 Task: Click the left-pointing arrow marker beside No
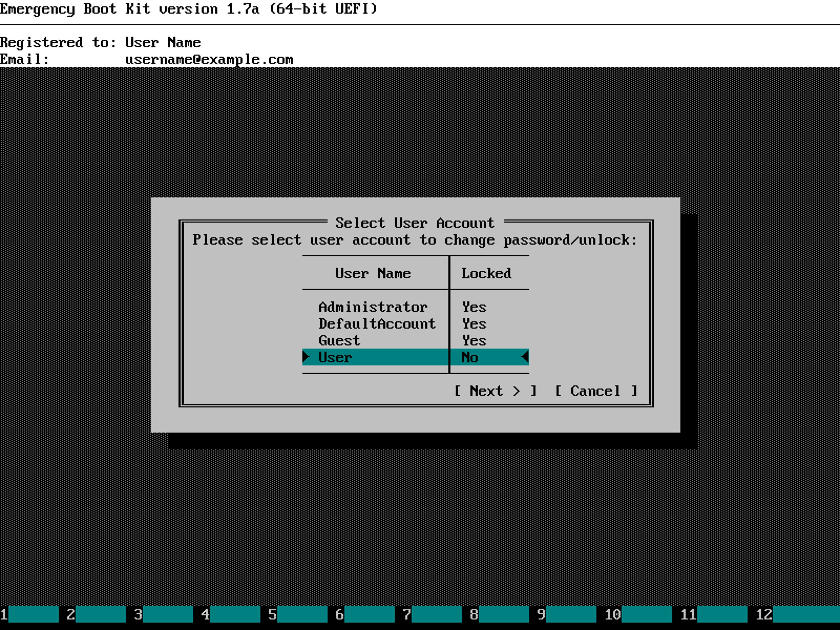coord(524,358)
